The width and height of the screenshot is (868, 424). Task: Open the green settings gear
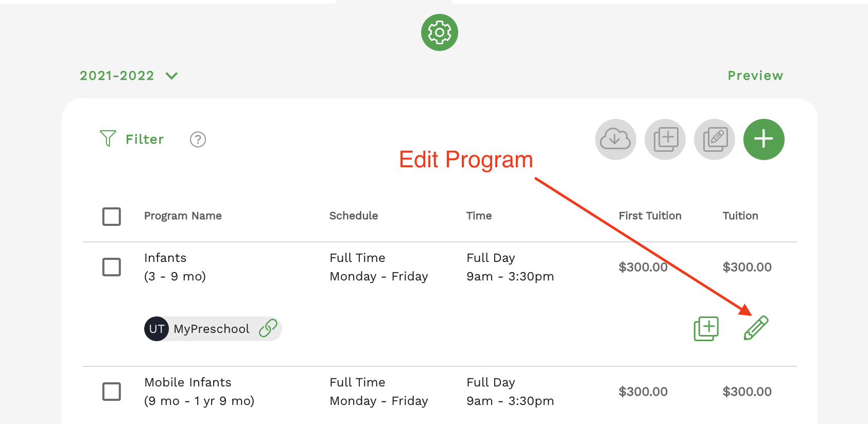point(440,32)
